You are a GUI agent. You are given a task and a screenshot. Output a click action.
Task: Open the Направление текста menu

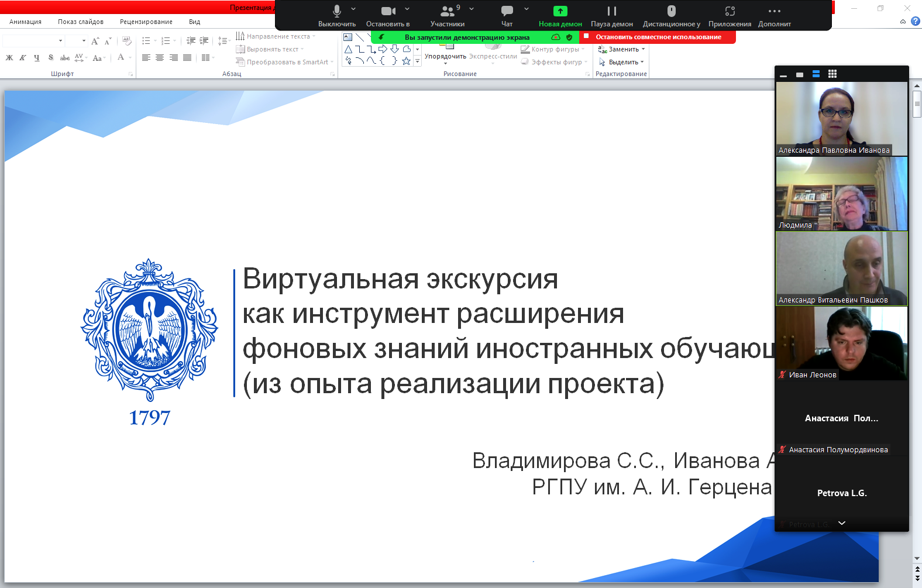tap(275, 36)
